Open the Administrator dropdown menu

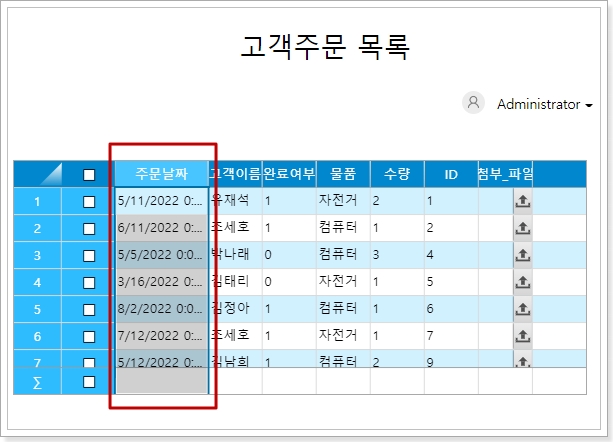(x=544, y=104)
